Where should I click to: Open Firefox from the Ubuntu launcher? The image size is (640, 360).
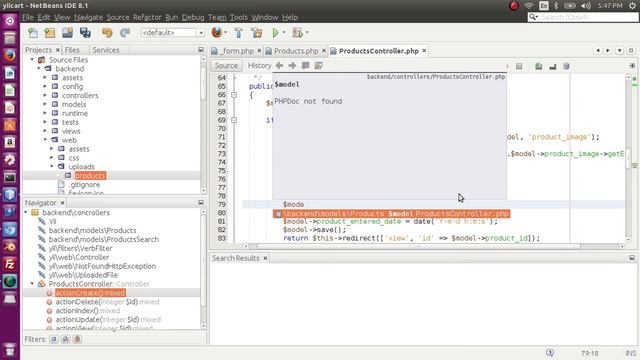tap(10, 55)
